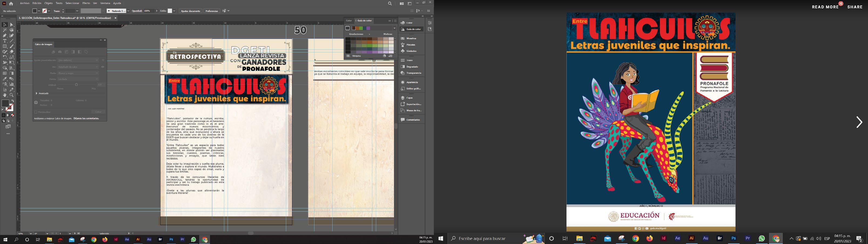Switch to the Color panel tab
Screen dimensions: 868x244
(x=349, y=21)
